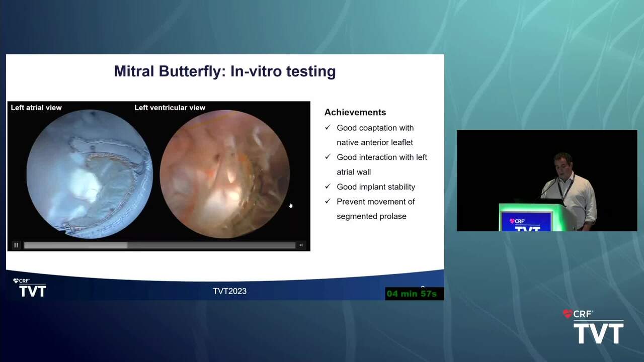This screenshot has width=644, height=362.
Task: Click 'Good implant stability' bullet
Action: [x=376, y=187]
